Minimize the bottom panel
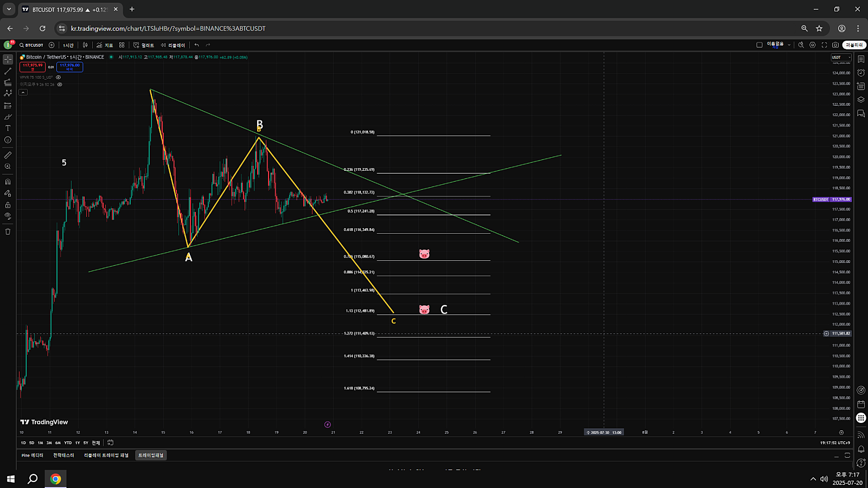 tap(836, 455)
